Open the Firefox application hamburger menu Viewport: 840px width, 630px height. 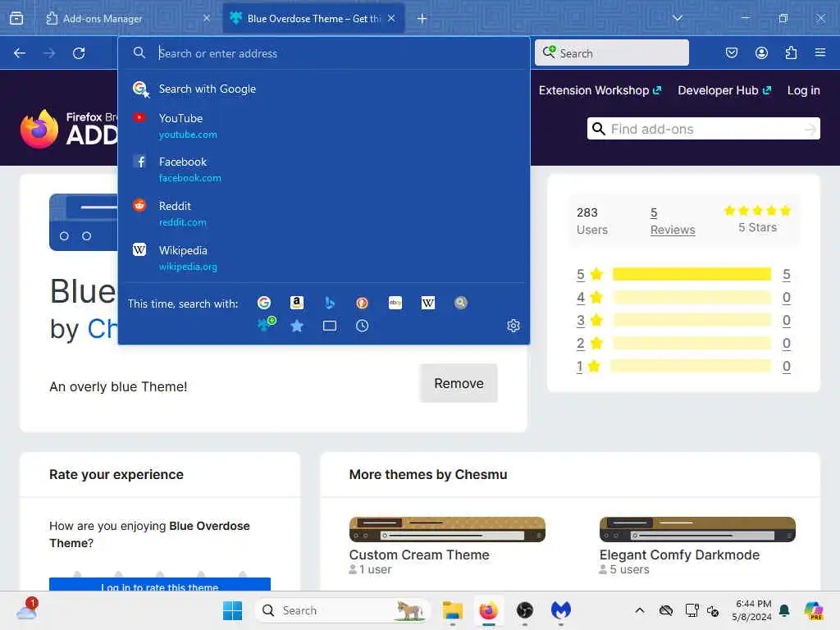pos(820,52)
